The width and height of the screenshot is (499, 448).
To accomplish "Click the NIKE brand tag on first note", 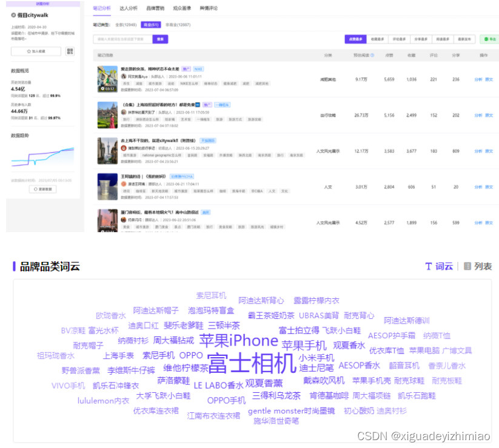I will [x=198, y=69].
